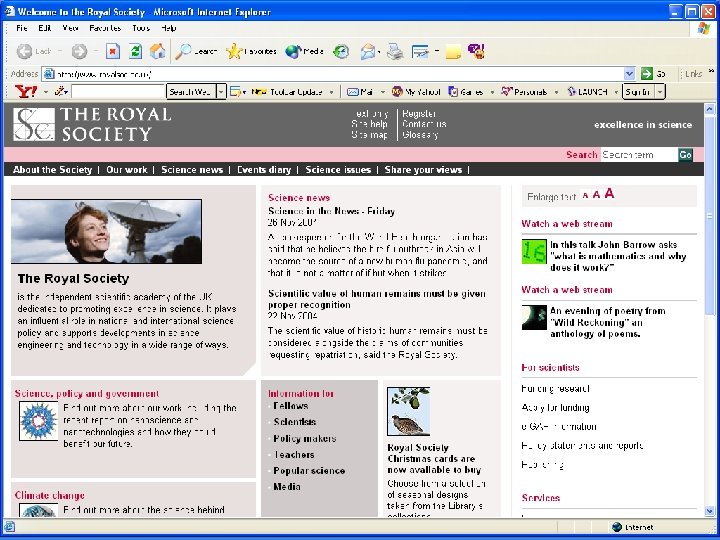The height and width of the screenshot is (540, 720).
Task: Open the Policy makers link
Action: [x=304, y=439]
